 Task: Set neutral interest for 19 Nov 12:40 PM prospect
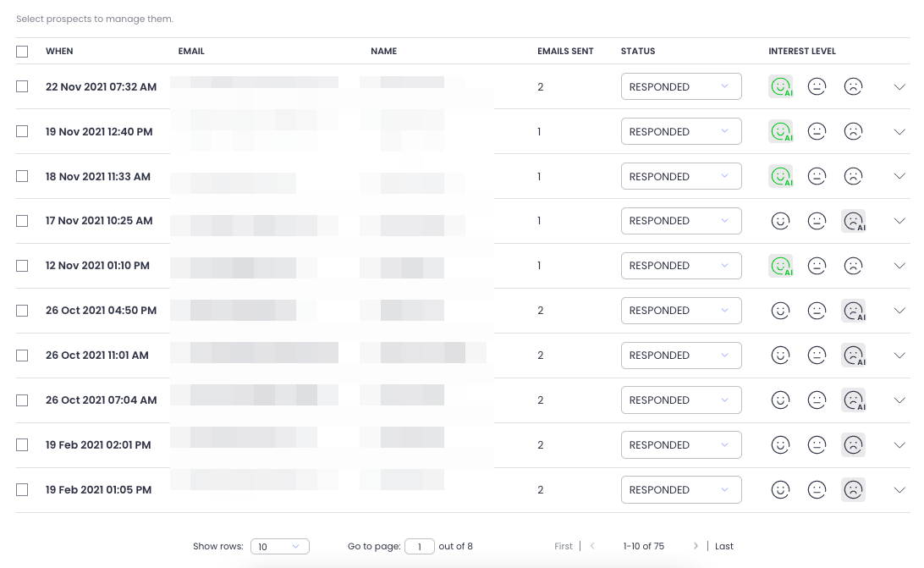(817, 131)
